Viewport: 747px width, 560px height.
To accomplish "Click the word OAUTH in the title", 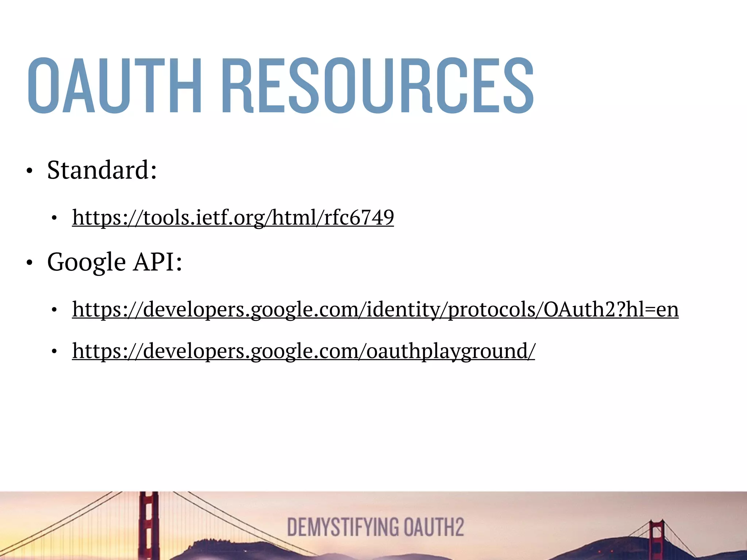I will tap(115, 86).
